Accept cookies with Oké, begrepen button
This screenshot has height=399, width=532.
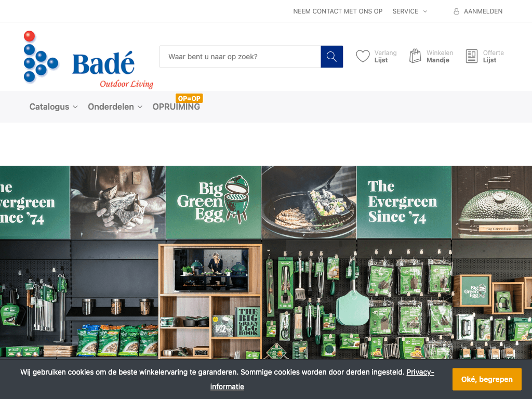486,379
